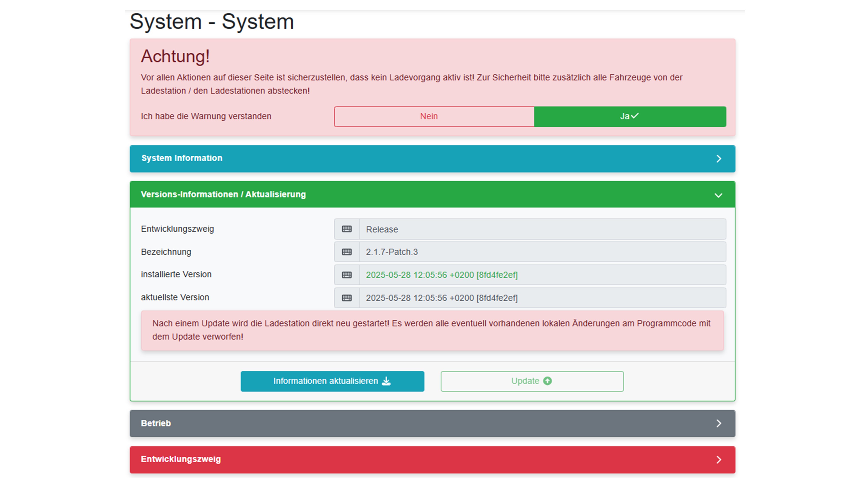Click the green arrow-up icon on Update

click(x=547, y=381)
